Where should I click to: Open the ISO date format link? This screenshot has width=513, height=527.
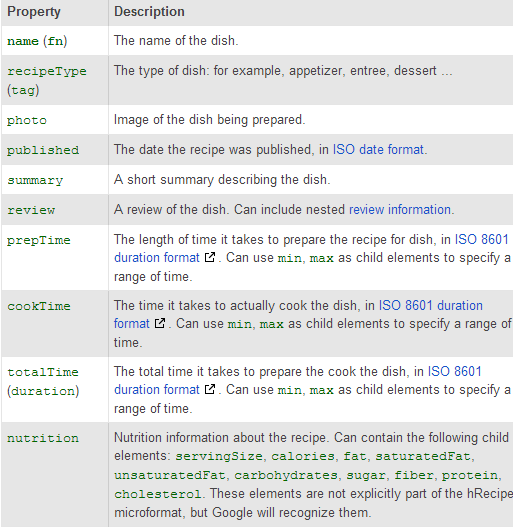point(379,150)
